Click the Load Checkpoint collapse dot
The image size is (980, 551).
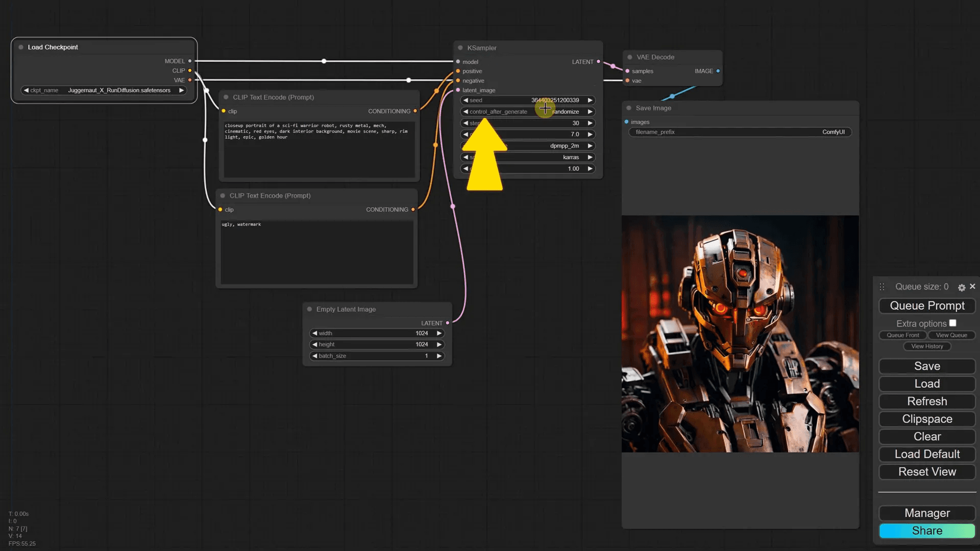coord(21,47)
